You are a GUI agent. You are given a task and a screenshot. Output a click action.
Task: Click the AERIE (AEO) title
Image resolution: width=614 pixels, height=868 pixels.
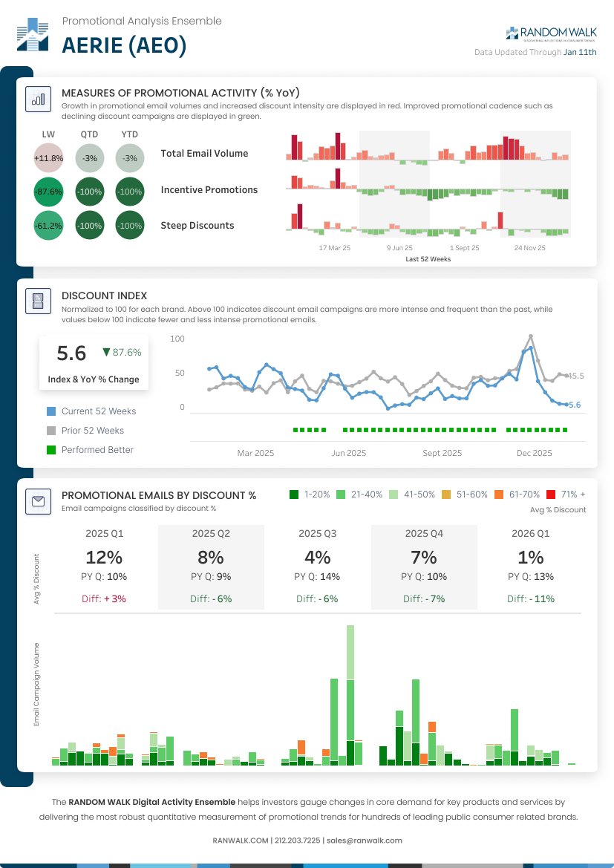tap(124, 45)
